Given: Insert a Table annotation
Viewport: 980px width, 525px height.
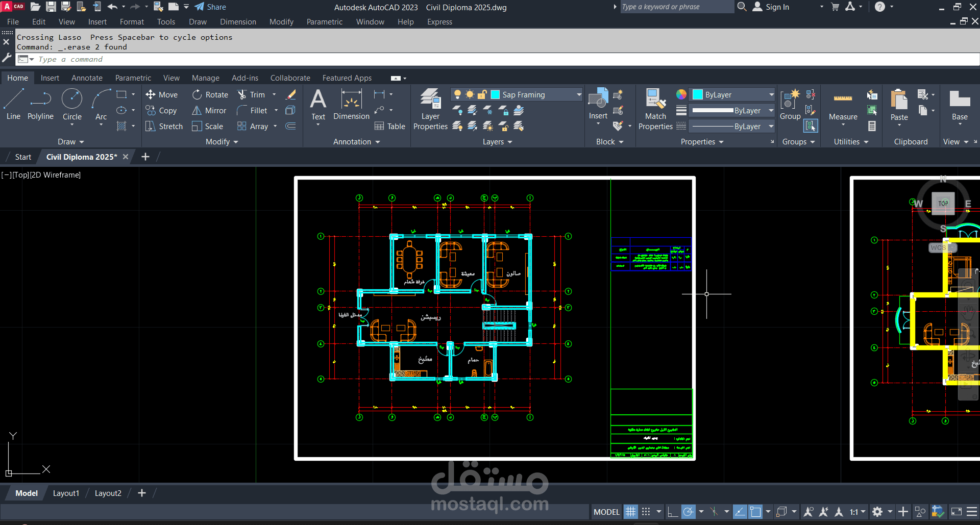Looking at the screenshot, I should coord(390,127).
